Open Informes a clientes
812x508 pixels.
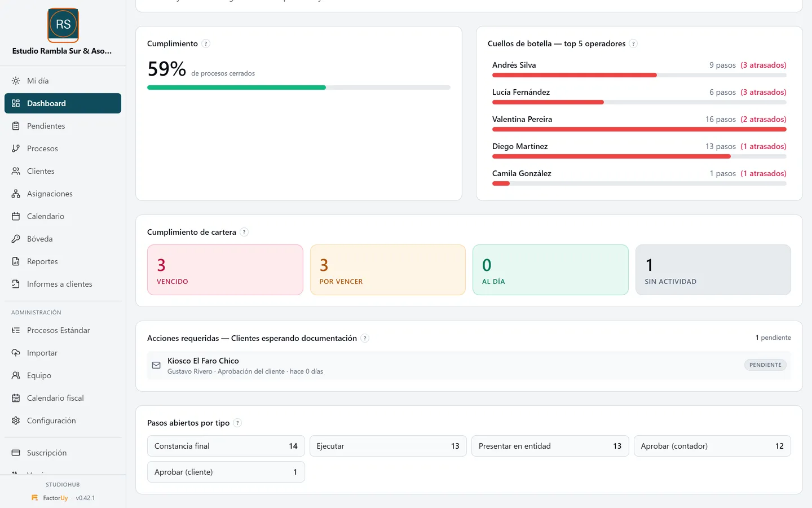click(63, 284)
